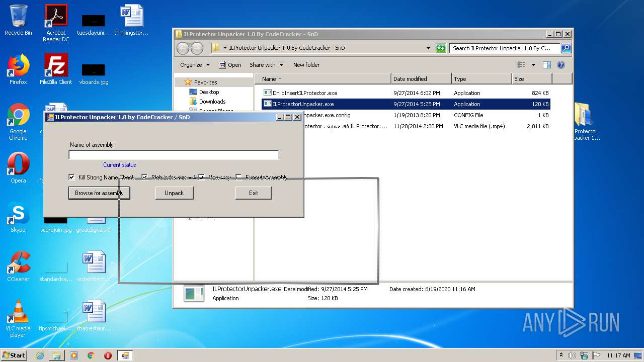Toggle Blob index size checkbox
The image size is (644, 362).
point(144,177)
